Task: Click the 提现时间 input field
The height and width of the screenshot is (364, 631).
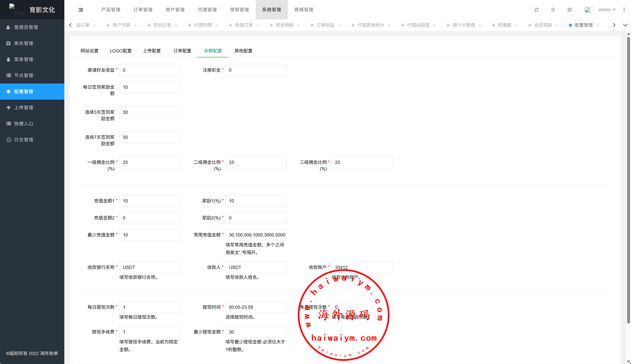Action: point(256,307)
